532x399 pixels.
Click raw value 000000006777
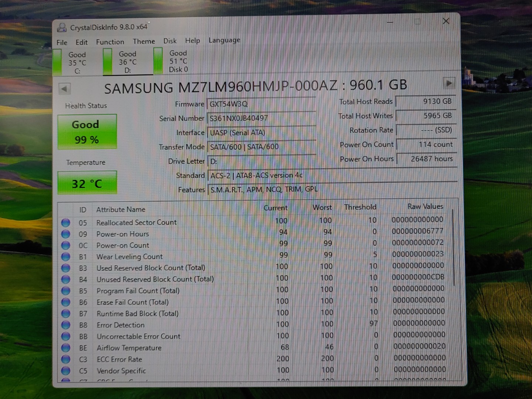click(x=417, y=231)
